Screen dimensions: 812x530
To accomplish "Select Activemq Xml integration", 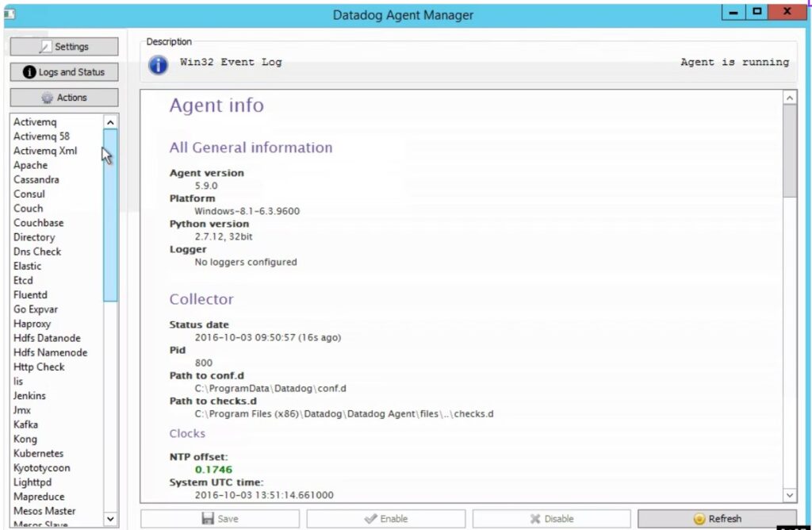I will click(x=45, y=151).
